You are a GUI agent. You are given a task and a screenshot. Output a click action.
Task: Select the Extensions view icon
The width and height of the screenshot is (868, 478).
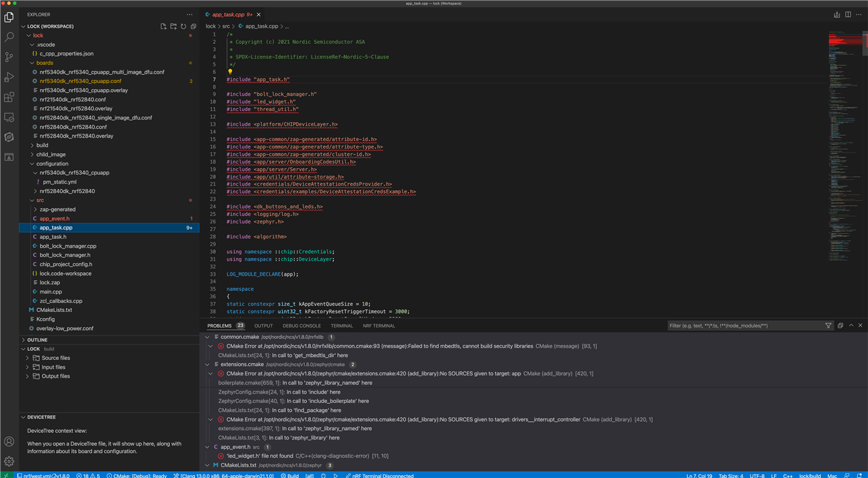coord(9,97)
